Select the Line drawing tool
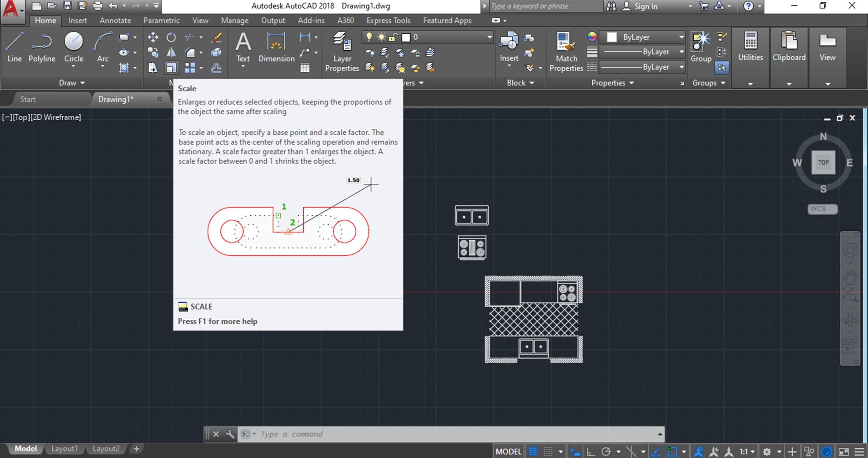 point(14,47)
